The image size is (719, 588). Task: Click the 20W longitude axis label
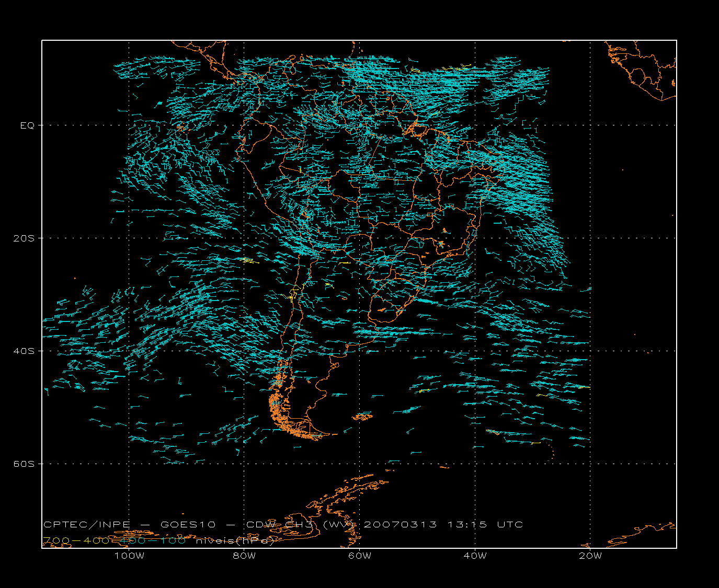click(x=590, y=556)
